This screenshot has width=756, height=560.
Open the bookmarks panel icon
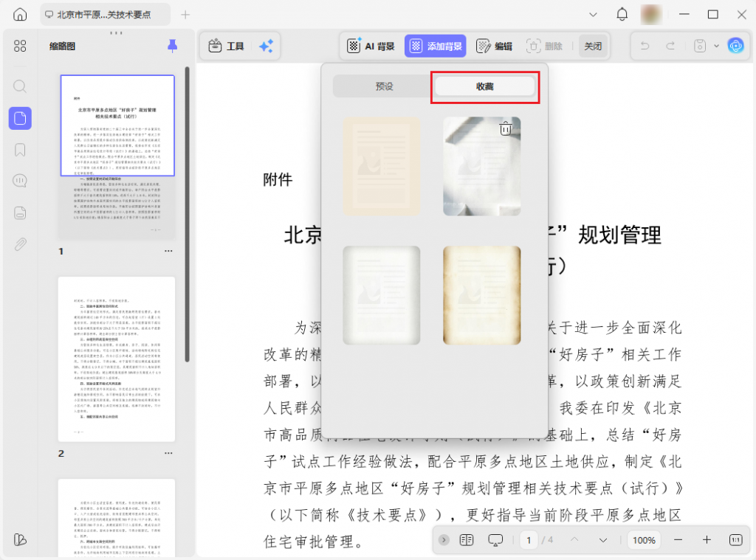[x=20, y=150]
